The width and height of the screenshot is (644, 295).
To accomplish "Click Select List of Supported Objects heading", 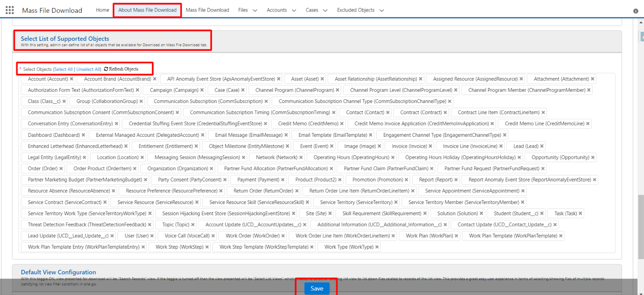I will point(65,39).
